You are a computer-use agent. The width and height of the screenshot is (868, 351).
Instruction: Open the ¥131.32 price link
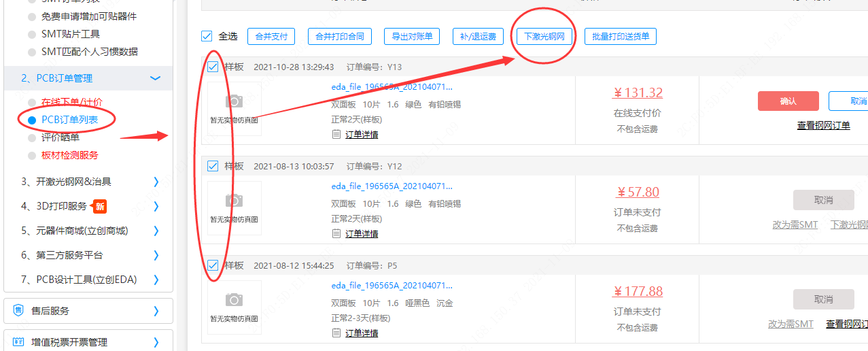pos(638,93)
